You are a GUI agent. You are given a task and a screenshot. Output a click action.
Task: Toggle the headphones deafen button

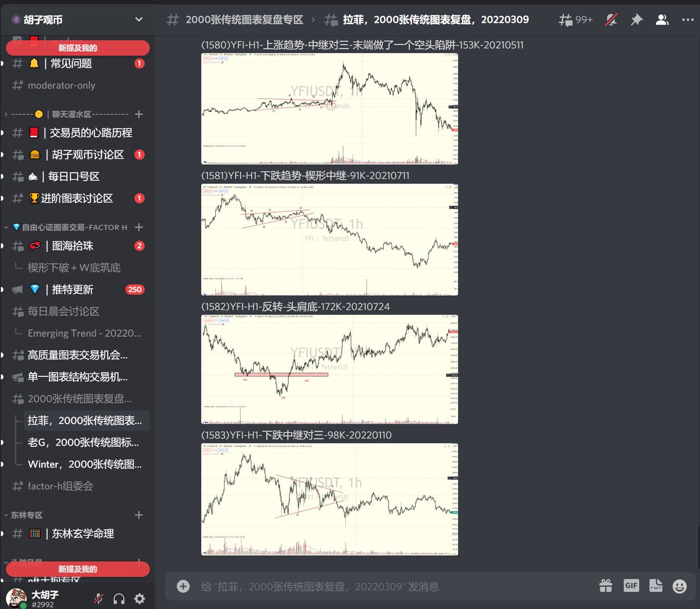(x=119, y=598)
